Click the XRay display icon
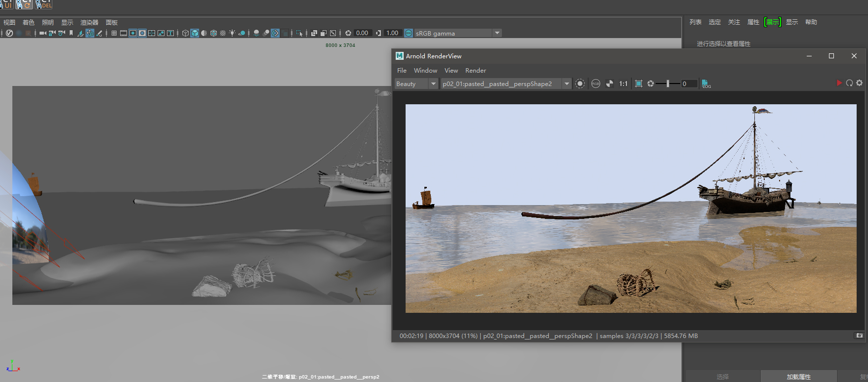The image size is (868, 382). [x=314, y=33]
